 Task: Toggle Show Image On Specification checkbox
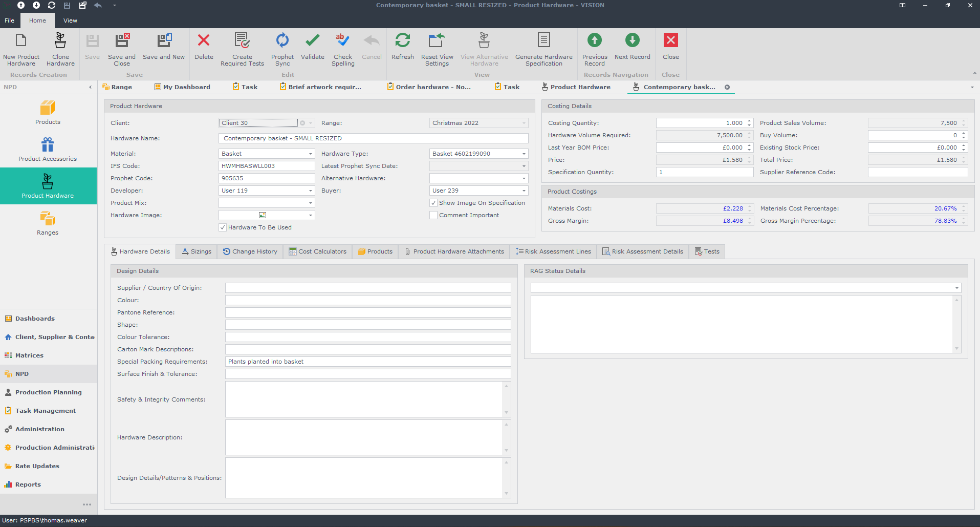pos(433,203)
